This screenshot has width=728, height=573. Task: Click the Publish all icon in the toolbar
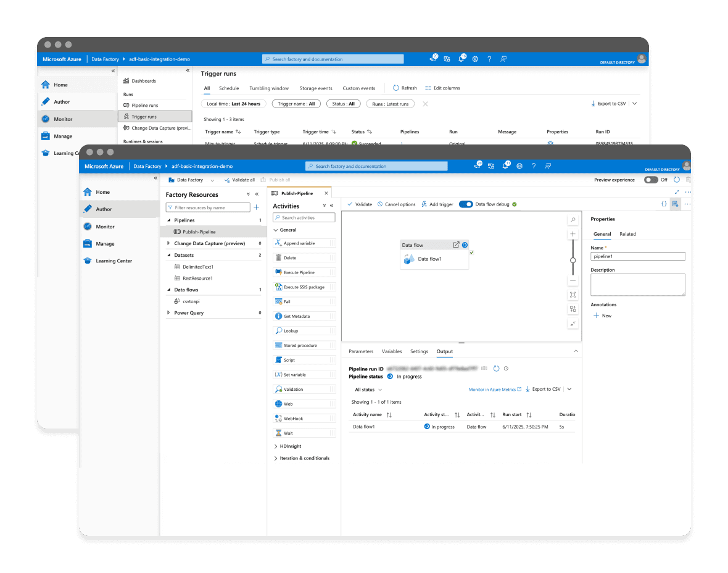[x=263, y=180]
